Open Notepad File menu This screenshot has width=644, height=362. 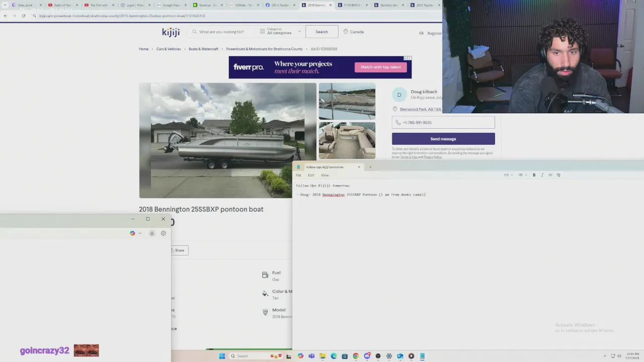(x=298, y=175)
